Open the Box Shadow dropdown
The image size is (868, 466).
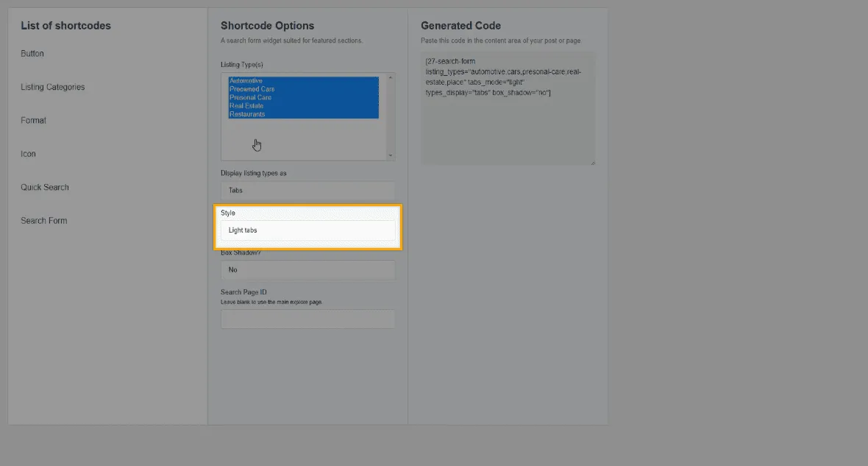307,269
